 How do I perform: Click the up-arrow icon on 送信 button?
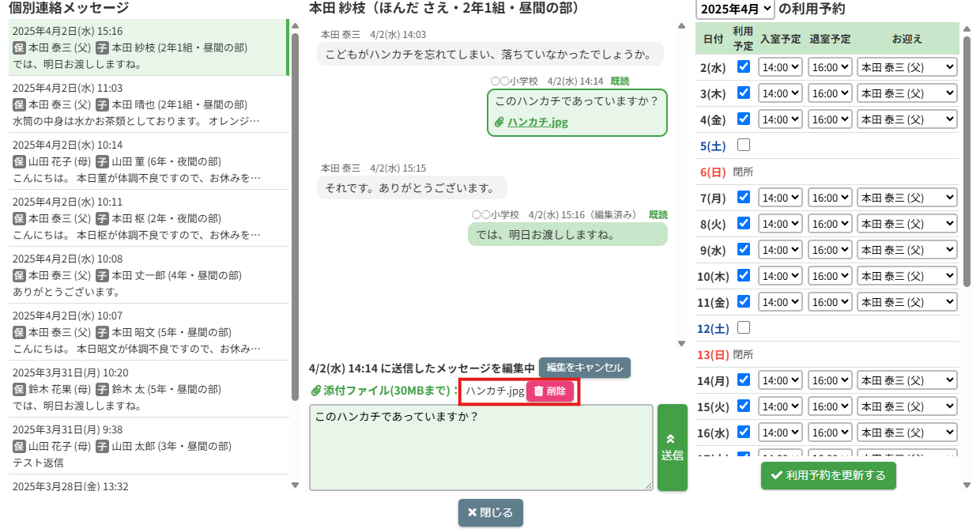[672, 438]
